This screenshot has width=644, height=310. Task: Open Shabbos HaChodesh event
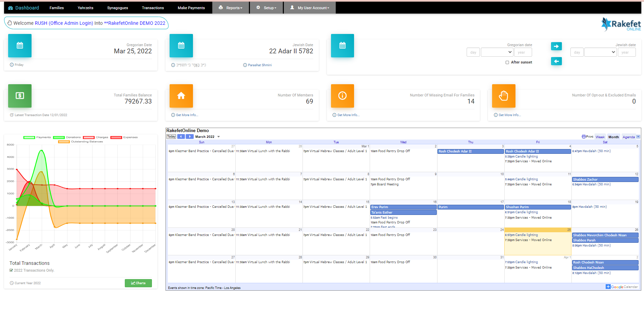tap(605, 268)
